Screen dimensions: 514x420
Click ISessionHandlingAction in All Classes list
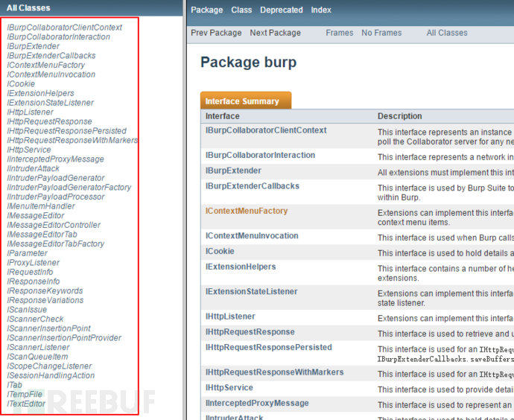pos(51,376)
